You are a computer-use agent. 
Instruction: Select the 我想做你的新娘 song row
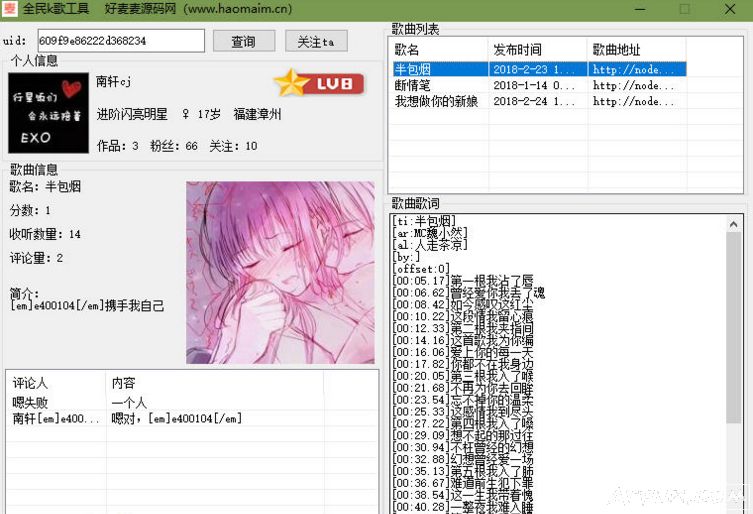539,101
